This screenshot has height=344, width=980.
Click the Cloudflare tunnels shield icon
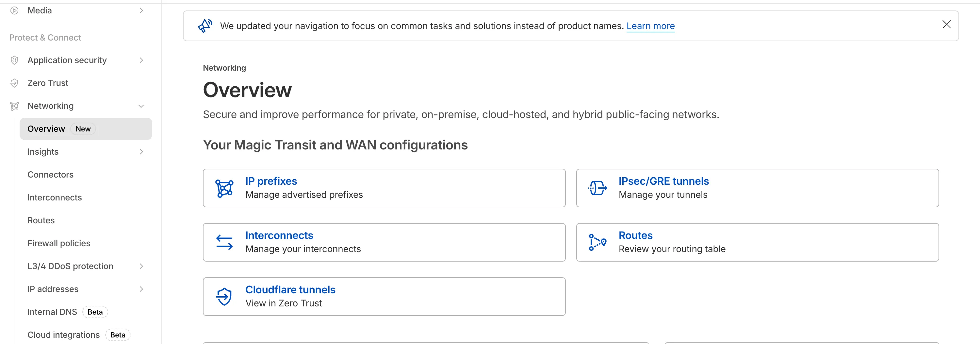pyautogui.click(x=224, y=296)
